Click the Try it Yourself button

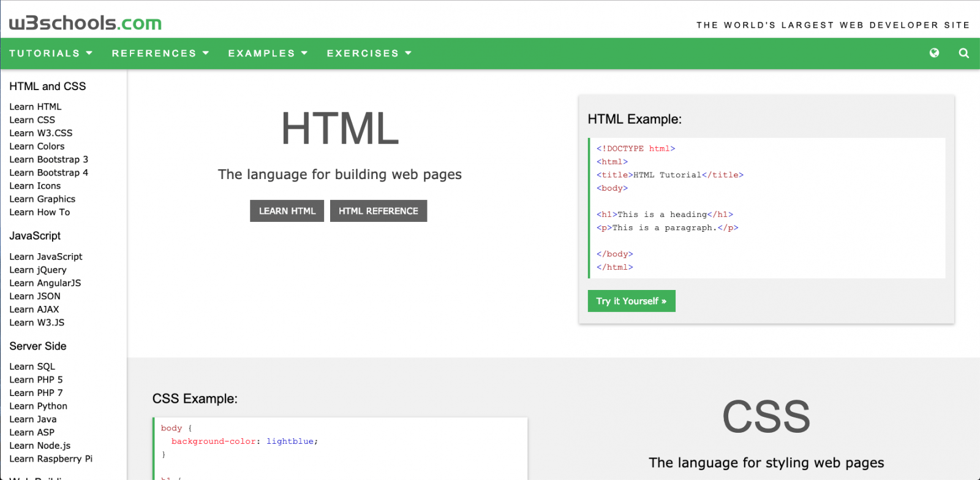click(x=631, y=301)
